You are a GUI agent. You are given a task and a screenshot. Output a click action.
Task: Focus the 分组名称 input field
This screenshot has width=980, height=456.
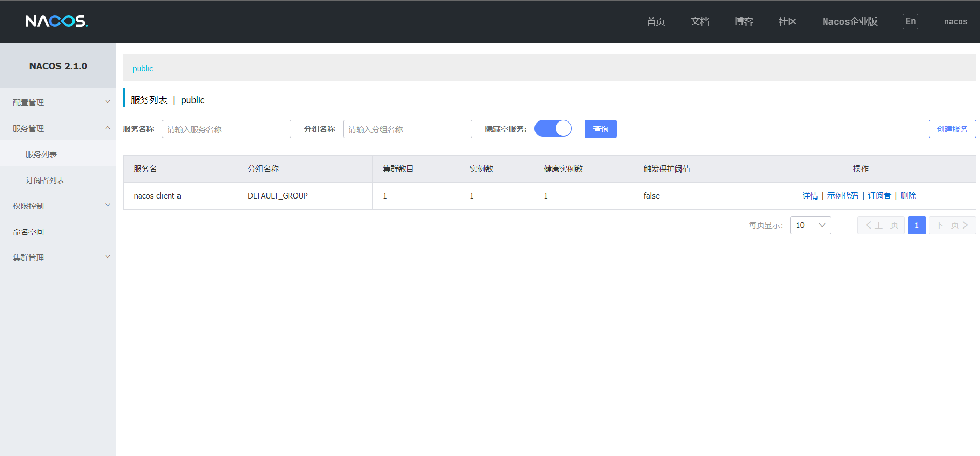click(408, 129)
